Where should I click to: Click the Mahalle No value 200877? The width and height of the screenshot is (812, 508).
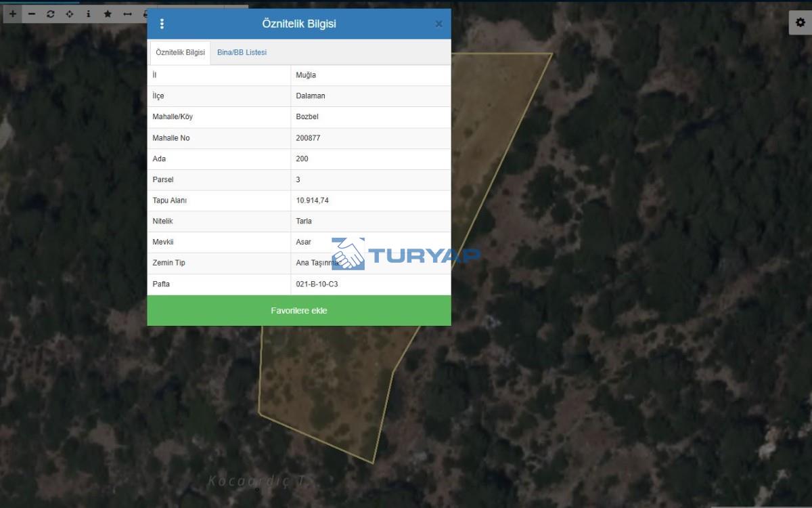pyautogui.click(x=308, y=138)
